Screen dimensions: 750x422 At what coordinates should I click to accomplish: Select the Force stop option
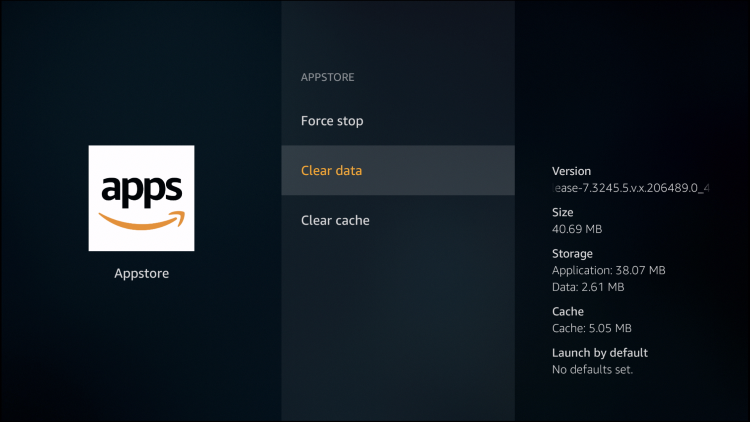point(398,121)
